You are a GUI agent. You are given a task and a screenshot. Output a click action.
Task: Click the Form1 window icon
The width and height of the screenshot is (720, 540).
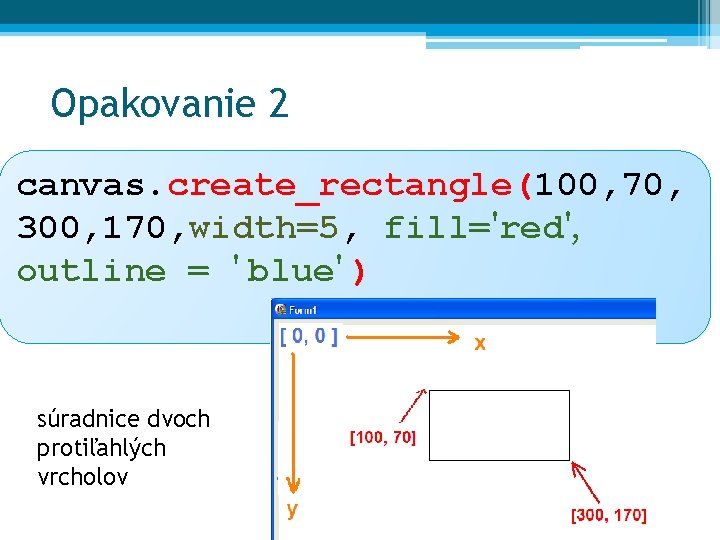(x=280, y=310)
